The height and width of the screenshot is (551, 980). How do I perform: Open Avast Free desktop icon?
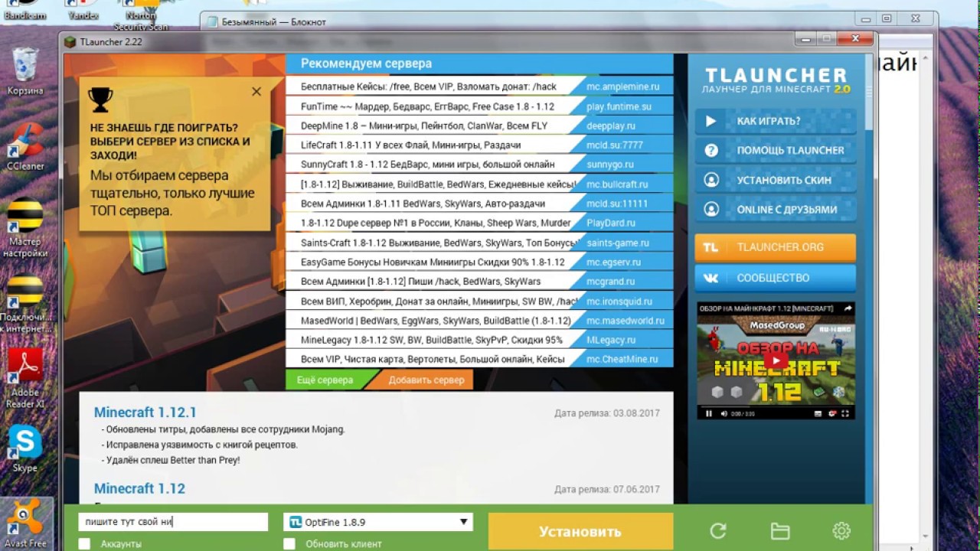(27, 524)
